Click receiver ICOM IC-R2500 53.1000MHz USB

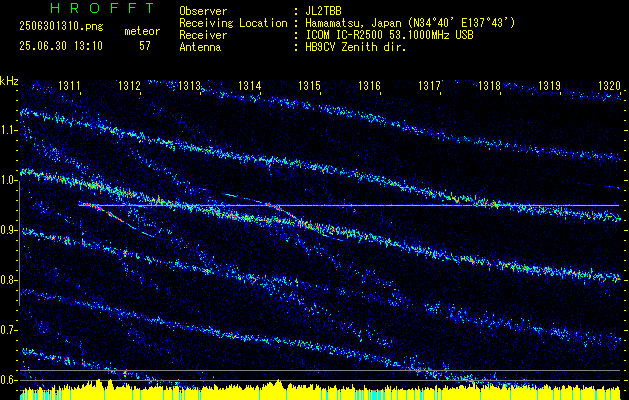click(389, 35)
